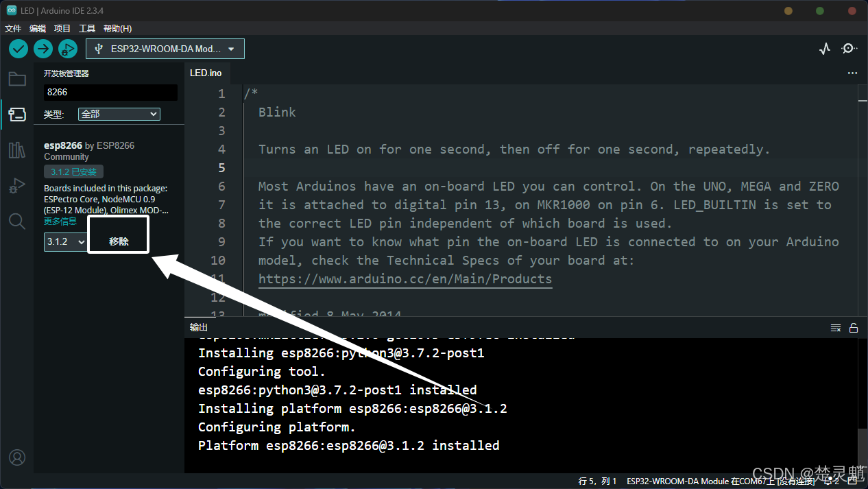Viewport: 868px width, 489px height.
Task: Open the 工具 menu
Action: tap(87, 29)
